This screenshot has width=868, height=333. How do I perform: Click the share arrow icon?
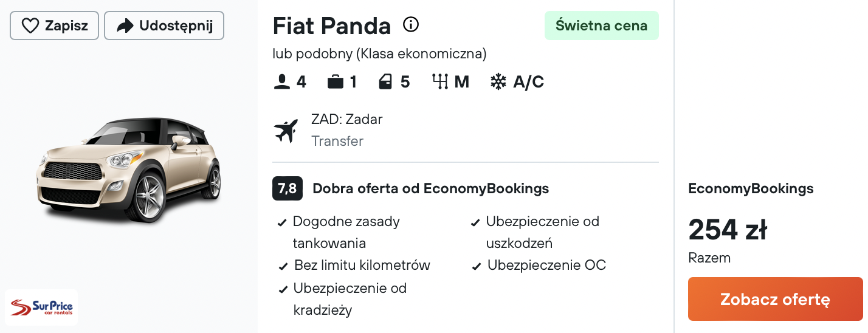(x=125, y=26)
